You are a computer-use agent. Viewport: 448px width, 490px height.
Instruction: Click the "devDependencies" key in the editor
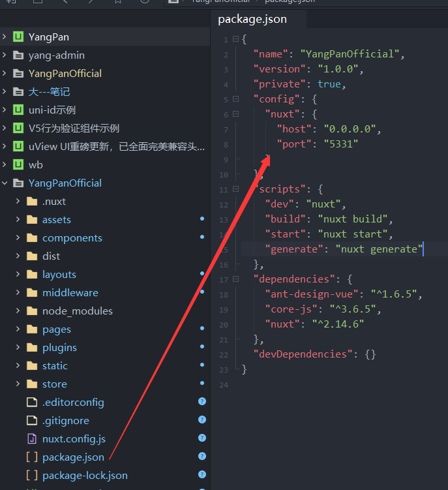pos(303,354)
